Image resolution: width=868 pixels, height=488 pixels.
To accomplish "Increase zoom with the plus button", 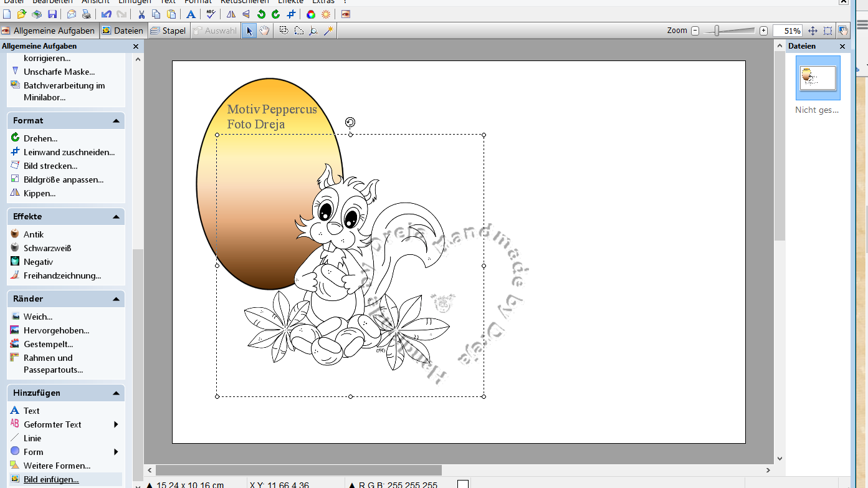I will pyautogui.click(x=764, y=31).
